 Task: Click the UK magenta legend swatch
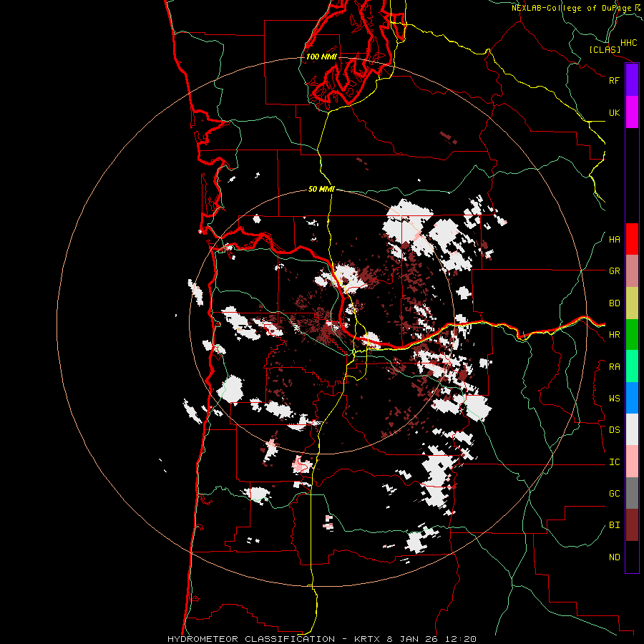pos(632,112)
